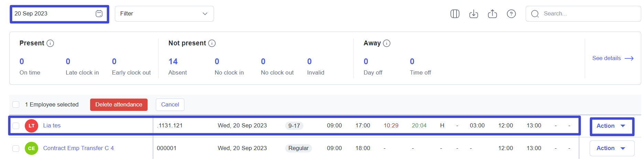This screenshot has height=159, width=644.
Task: Click the 14 Absent count
Action: 177,66
